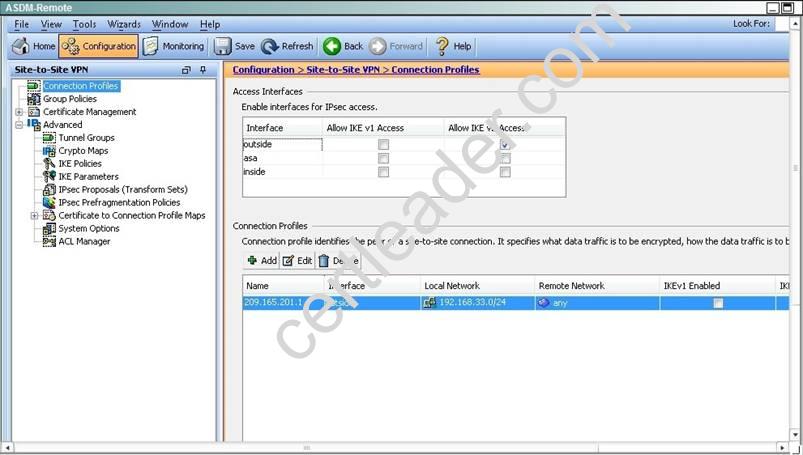Collapse the Advanced node

click(x=19, y=125)
